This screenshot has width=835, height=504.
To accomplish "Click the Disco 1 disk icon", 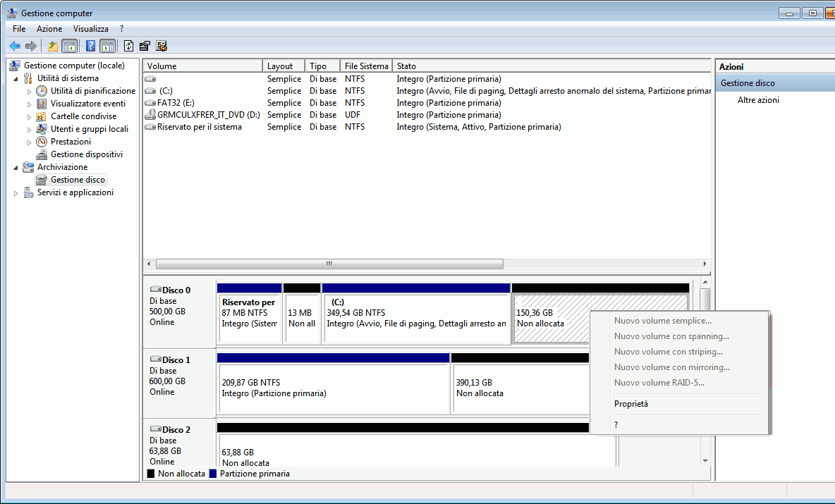I will click(x=155, y=359).
